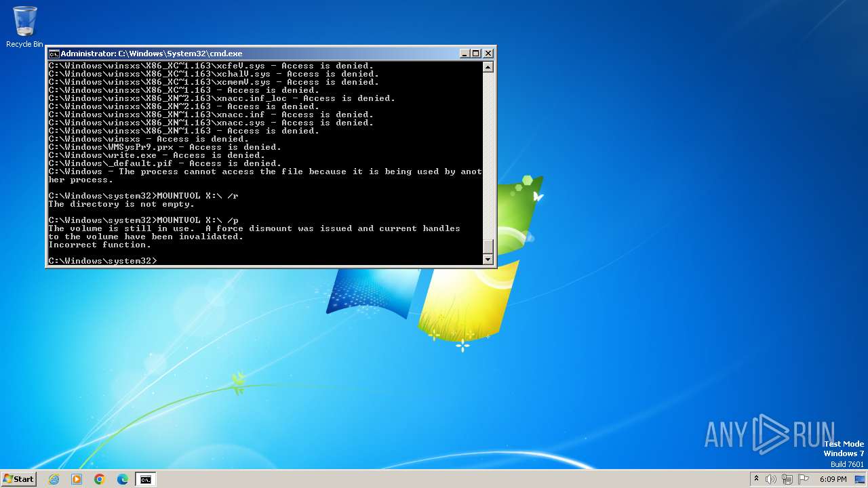Open the network tray icon
Image resolution: width=868 pixels, height=488 pixels.
pyautogui.click(x=787, y=479)
